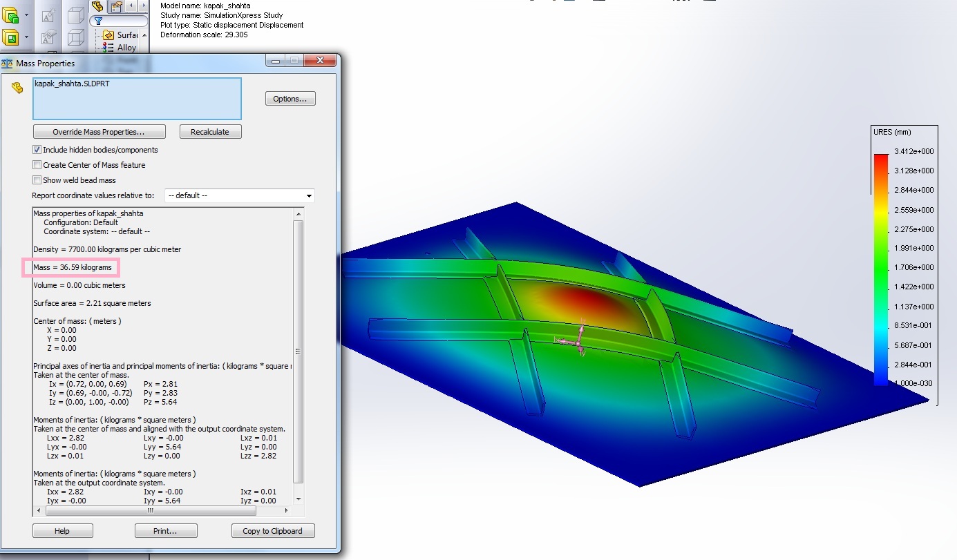The image size is (957, 560).
Task: Select the Surface Bodies folder icon
Action: click(x=108, y=35)
